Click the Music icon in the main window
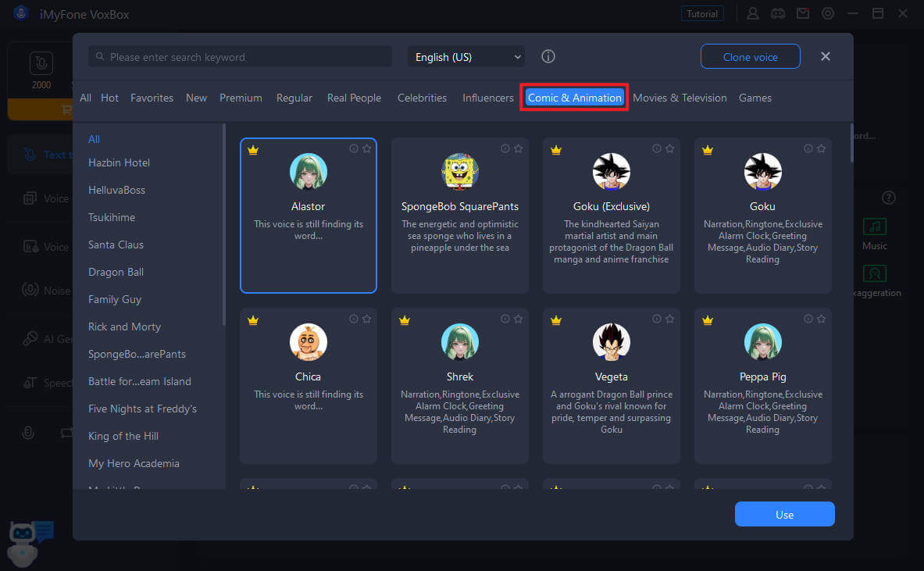 pyautogui.click(x=875, y=227)
